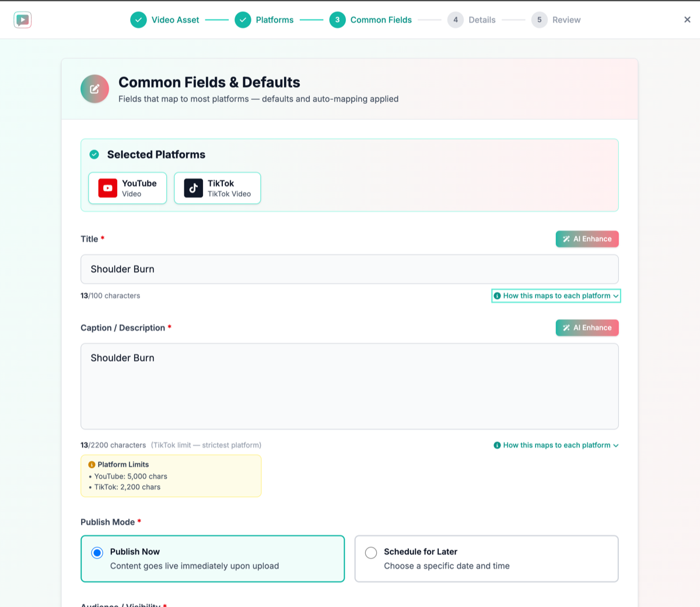The width and height of the screenshot is (700, 607).
Task: Click the step 3 Common Fields circle
Action: tap(337, 20)
